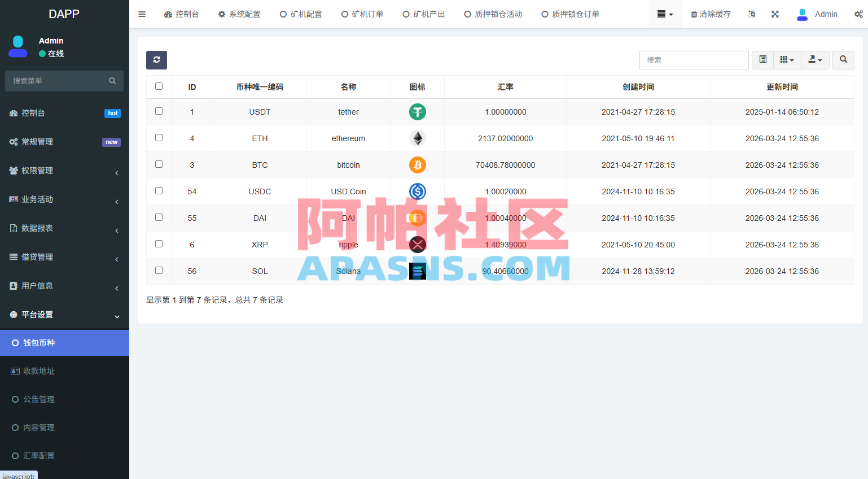868x479 pixels.
Task: Toggle card view icon button
Action: click(762, 60)
